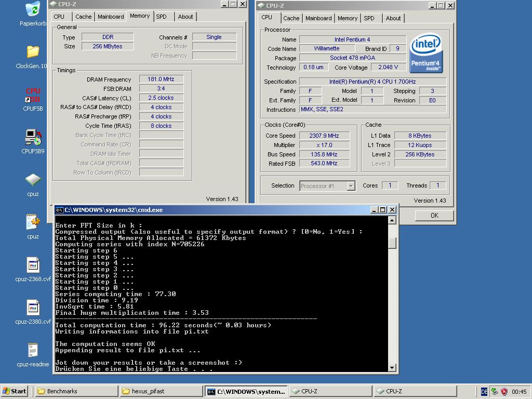This screenshot has width=532, height=399.
Task: Click the memory Type DDR field
Action: (108, 37)
